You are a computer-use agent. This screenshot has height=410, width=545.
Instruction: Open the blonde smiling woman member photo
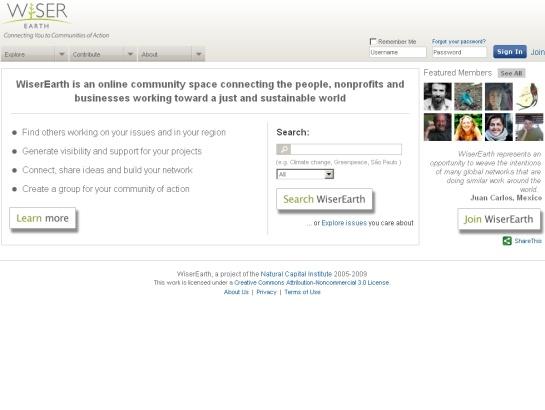[468, 127]
